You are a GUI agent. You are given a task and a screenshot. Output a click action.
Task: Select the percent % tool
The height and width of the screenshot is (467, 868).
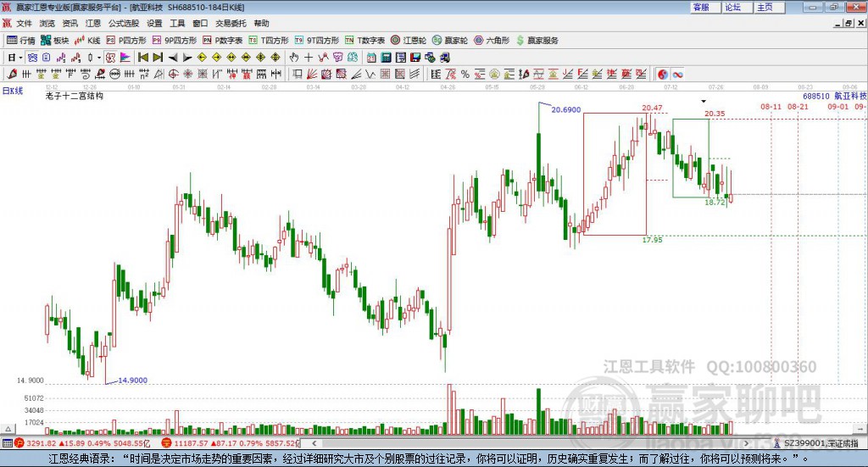coord(465,74)
